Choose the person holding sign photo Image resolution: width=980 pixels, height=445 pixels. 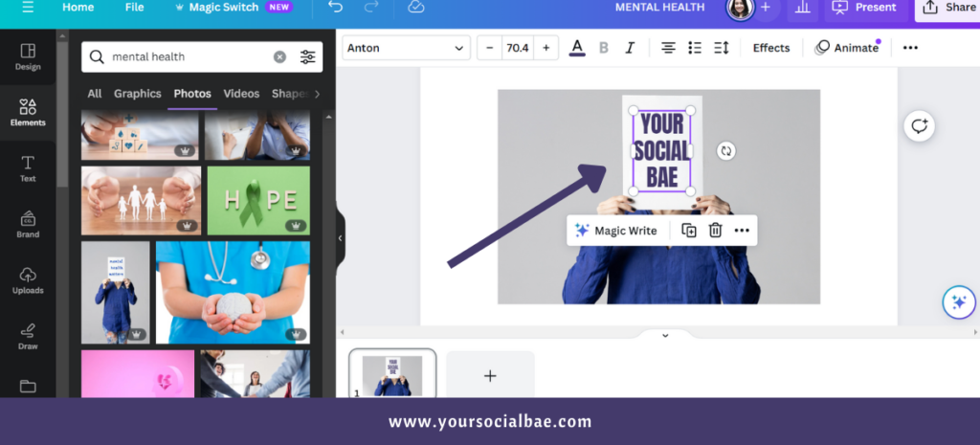pyautogui.click(x=116, y=293)
